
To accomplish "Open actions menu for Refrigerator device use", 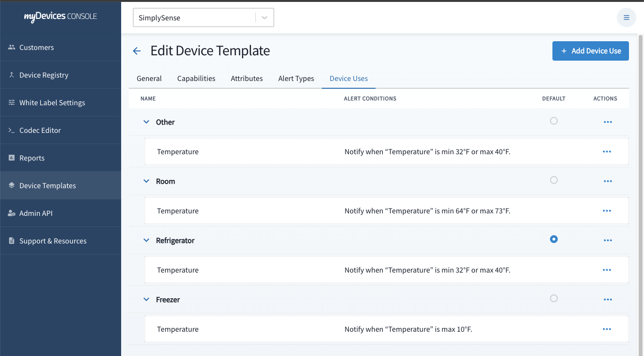I will [608, 240].
